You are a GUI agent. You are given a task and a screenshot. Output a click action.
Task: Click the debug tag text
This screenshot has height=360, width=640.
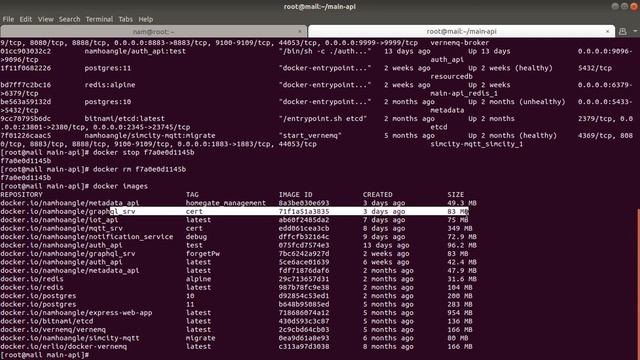[x=196, y=237]
